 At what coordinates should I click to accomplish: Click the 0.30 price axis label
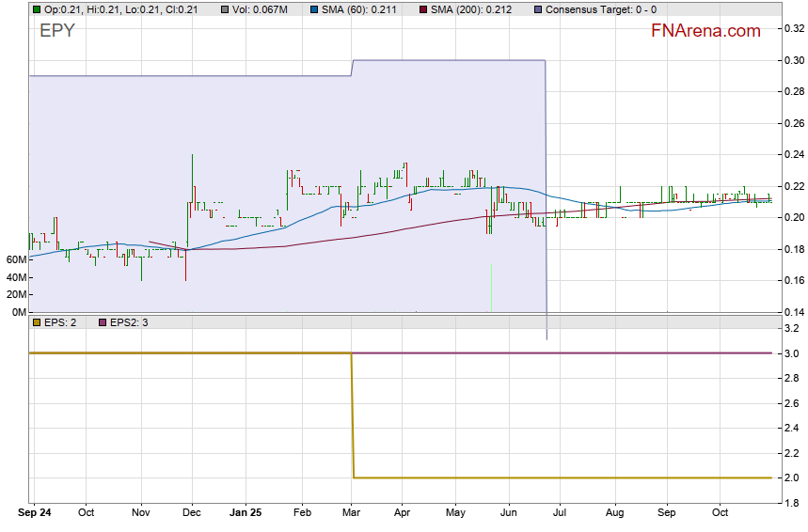click(x=792, y=60)
